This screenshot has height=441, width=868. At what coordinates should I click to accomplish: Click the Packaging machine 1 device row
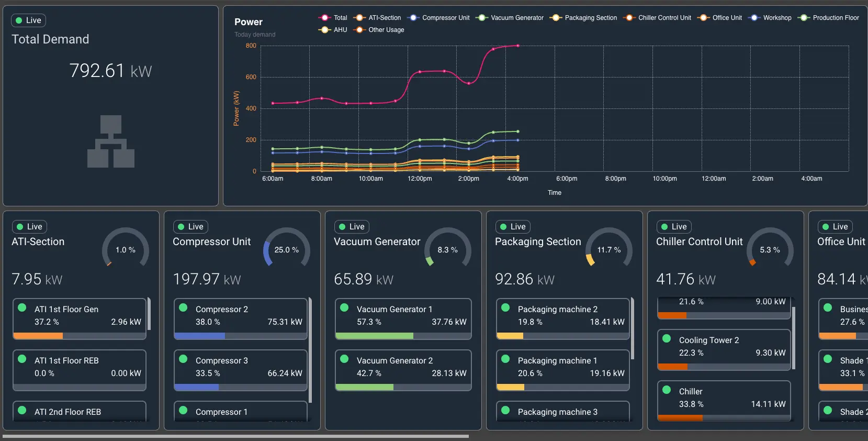tap(563, 370)
